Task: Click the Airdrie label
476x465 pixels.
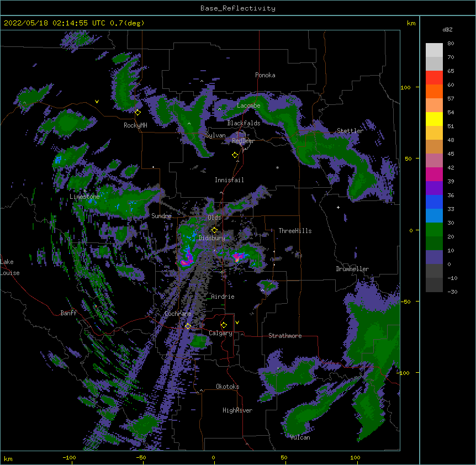Action: tap(223, 297)
